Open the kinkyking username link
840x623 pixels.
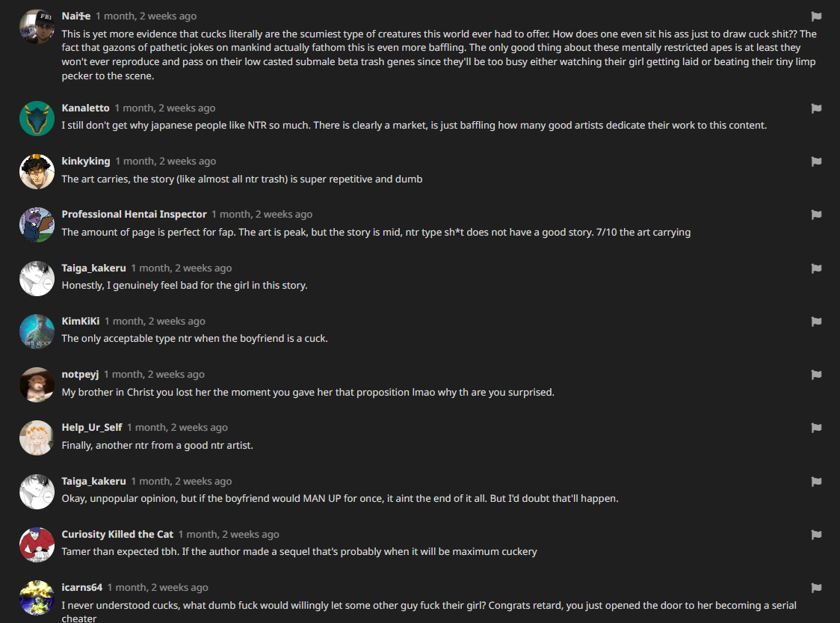[85, 162]
